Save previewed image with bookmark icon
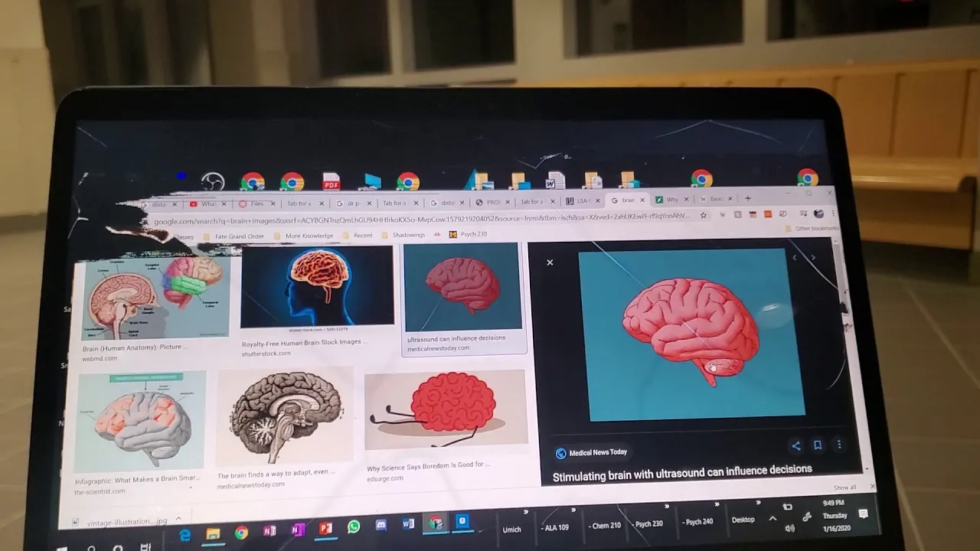 (x=818, y=445)
